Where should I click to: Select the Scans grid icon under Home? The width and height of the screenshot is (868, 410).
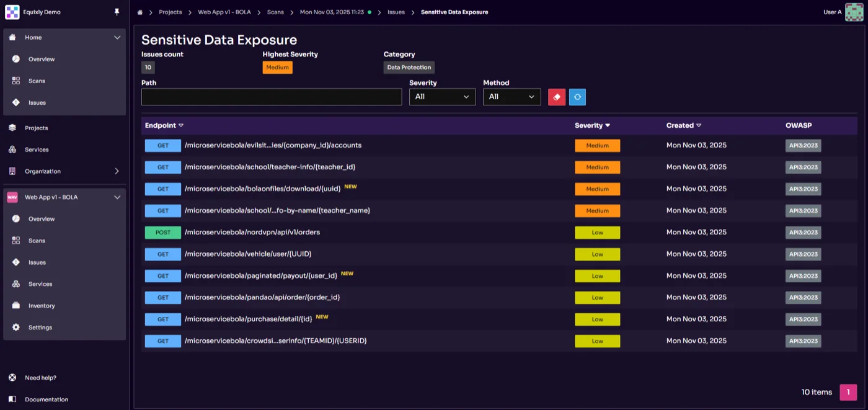click(16, 81)
